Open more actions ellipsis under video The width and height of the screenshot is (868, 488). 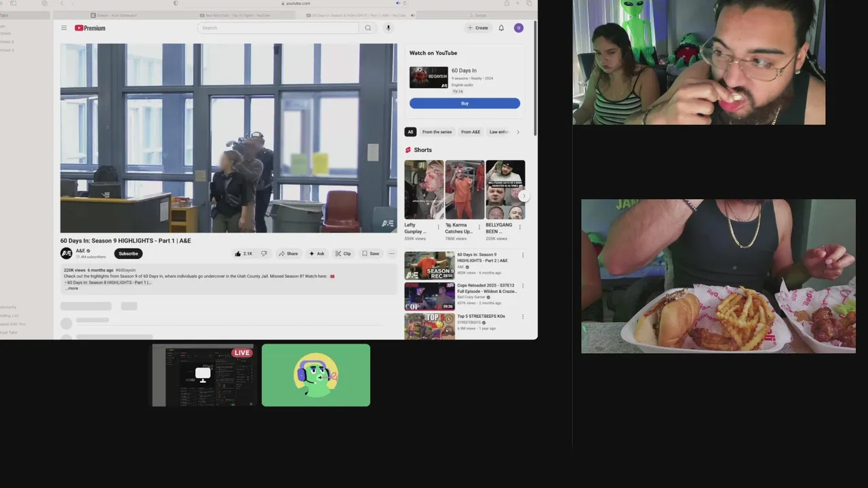point(391,253)
